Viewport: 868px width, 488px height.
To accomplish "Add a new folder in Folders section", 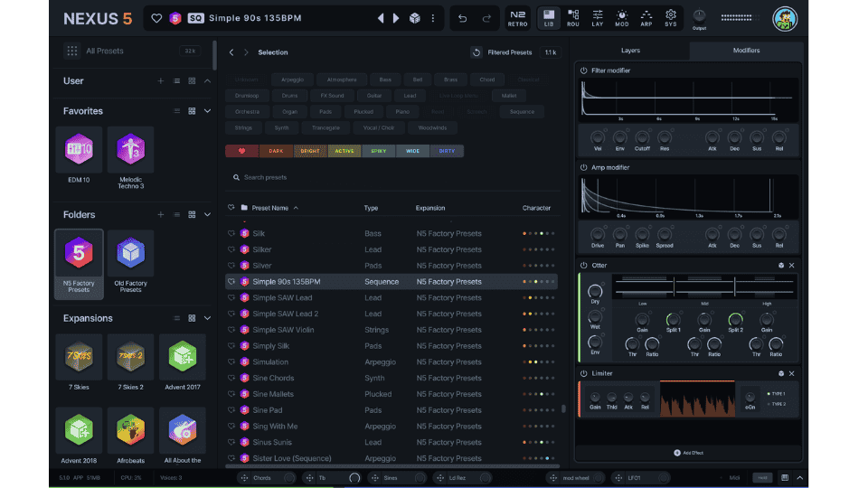I will pyautogui.click(x=161, y=214).
